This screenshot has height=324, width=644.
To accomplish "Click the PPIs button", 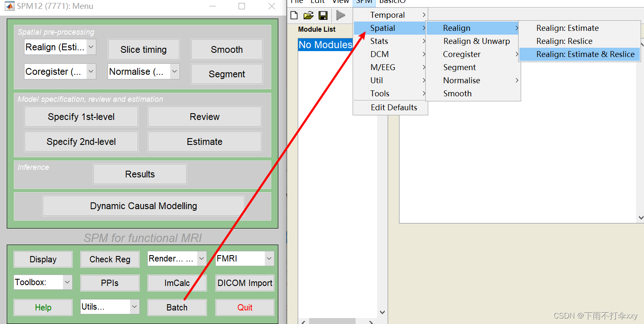I will (110, 283).
